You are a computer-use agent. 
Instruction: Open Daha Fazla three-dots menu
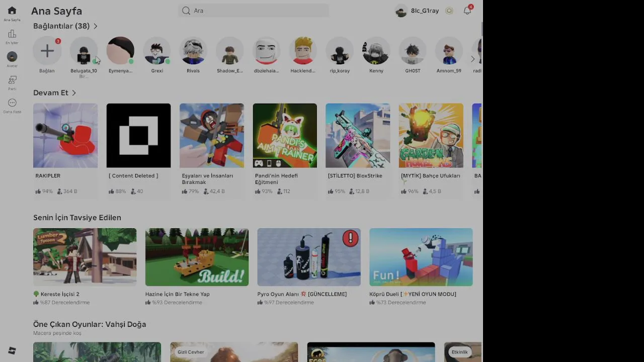(x=12, y=103)
